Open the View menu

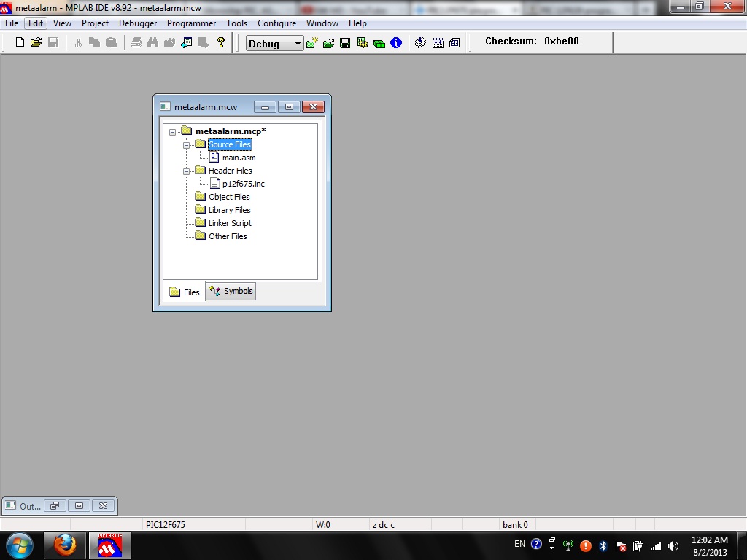(63, 23)
